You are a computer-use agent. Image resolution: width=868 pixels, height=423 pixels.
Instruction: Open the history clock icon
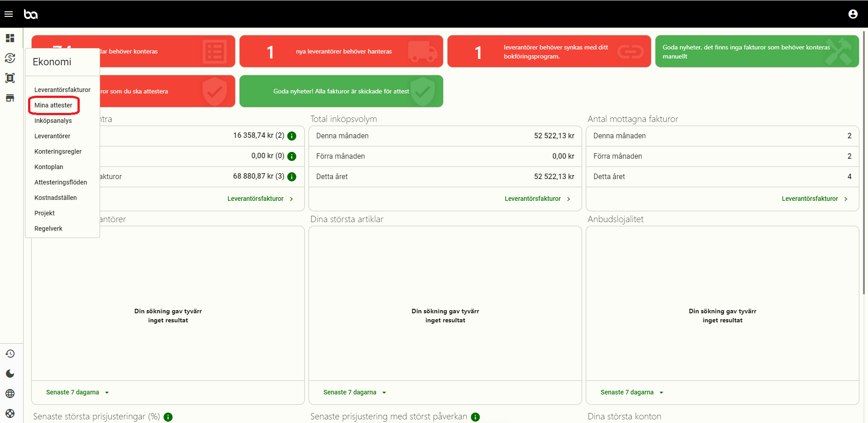[10, 354]
